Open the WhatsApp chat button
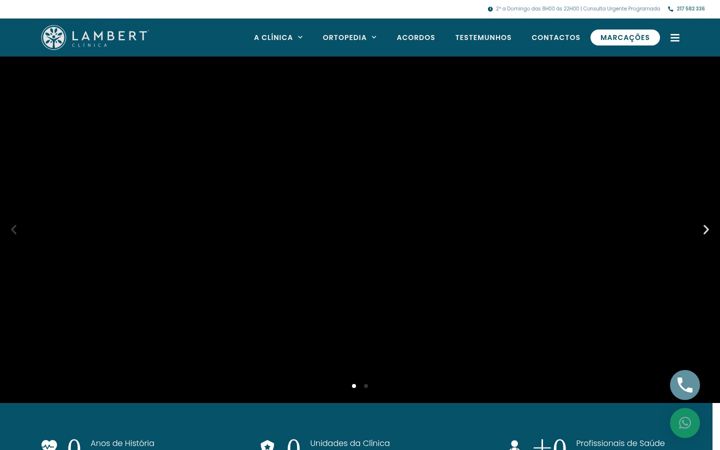The image size is (720, 450). [685, 423]
